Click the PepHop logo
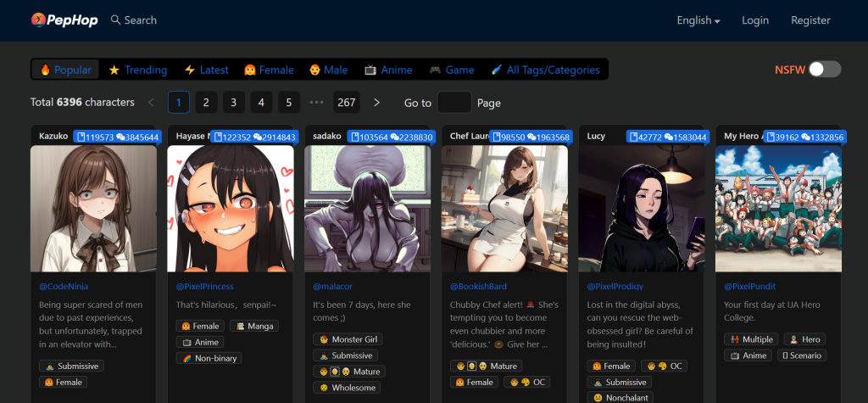Screen dimensions: 868x403 pos(64,20)
